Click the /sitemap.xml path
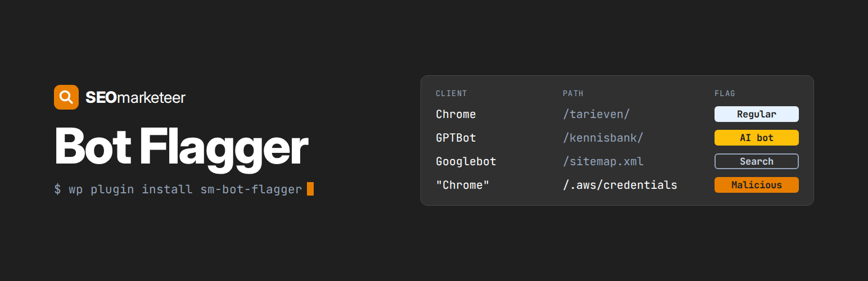This screenshot has height=281, width=868. (x=603, y=161)
